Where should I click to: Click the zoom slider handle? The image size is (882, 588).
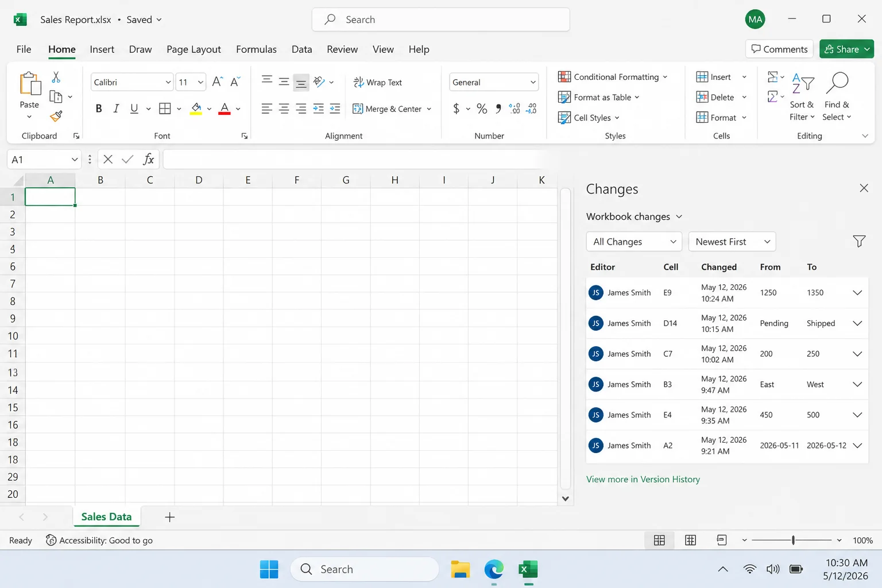click(x=793, y=540)
